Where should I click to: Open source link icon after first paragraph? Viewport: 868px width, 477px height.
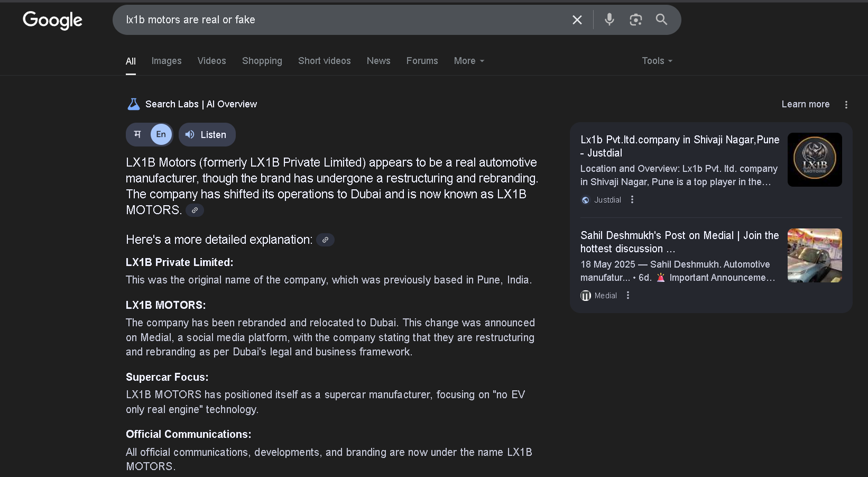tap(195, 210)
